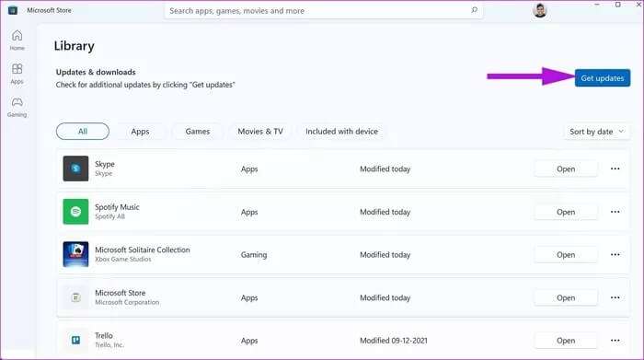Click the Skype app icon
The image size is (644, 360).
[75, 168]
